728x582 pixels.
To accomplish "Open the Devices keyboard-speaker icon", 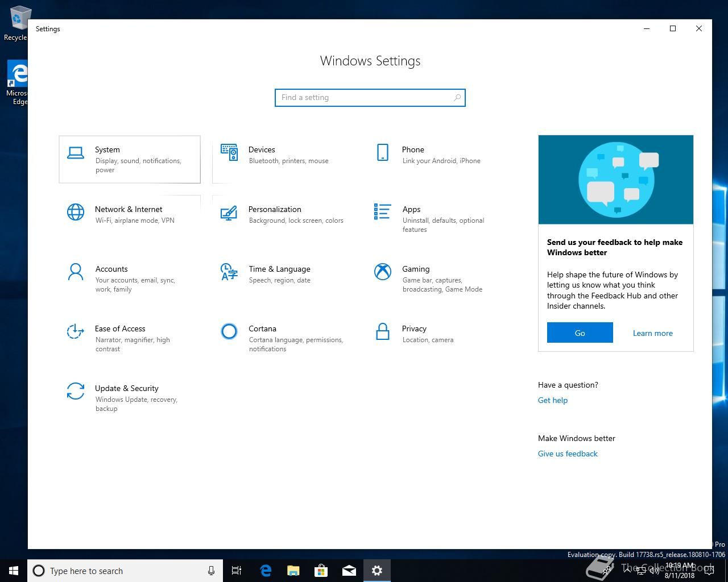I will click(229, 152).
